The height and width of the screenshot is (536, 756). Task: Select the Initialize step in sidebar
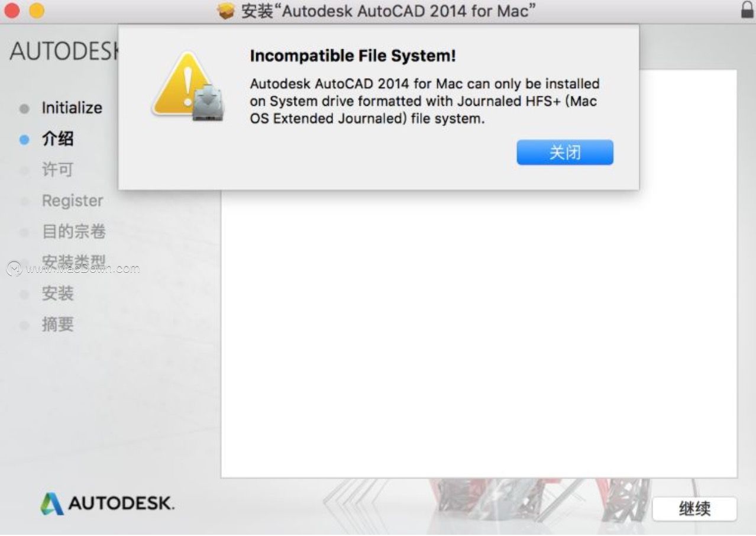[72, 108]
